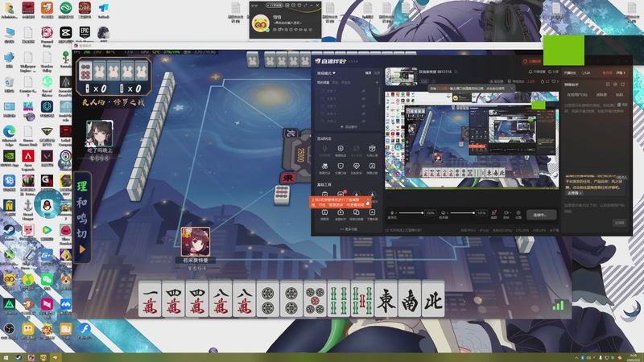Open the first icon in the interaction tools row
This screenshot has width=644, height=362.
click(x=325, y=149)
